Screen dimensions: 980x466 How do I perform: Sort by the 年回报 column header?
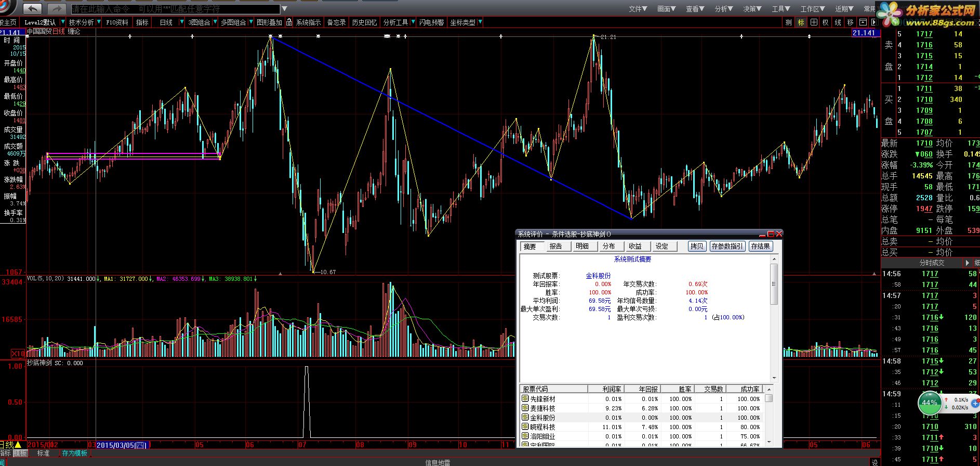click(642, 389)
